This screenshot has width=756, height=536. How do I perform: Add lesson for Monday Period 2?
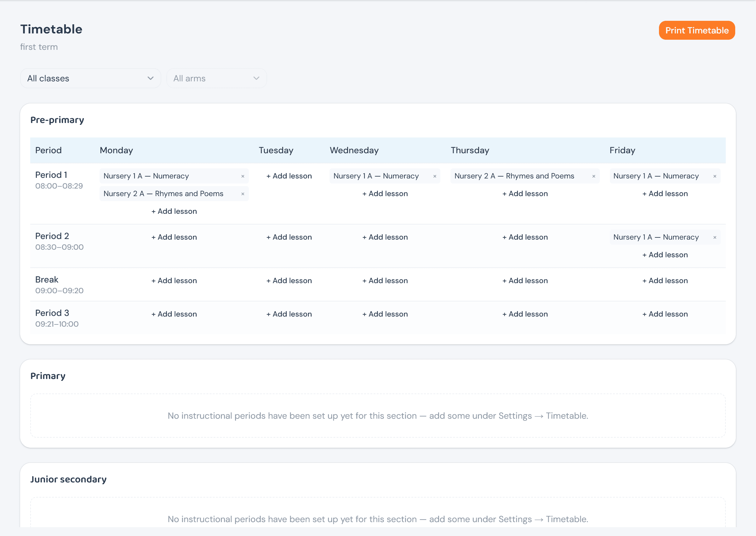(174, 237)
